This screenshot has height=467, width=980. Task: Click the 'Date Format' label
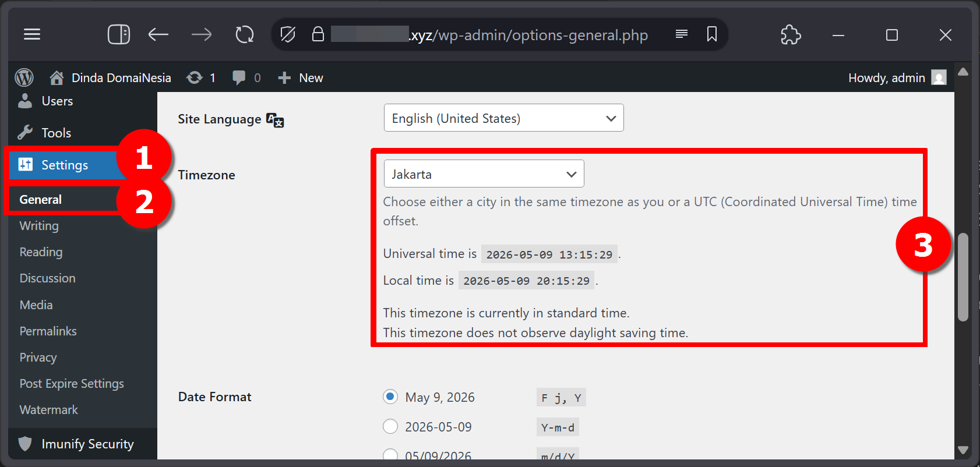click(x=214, y=397)
